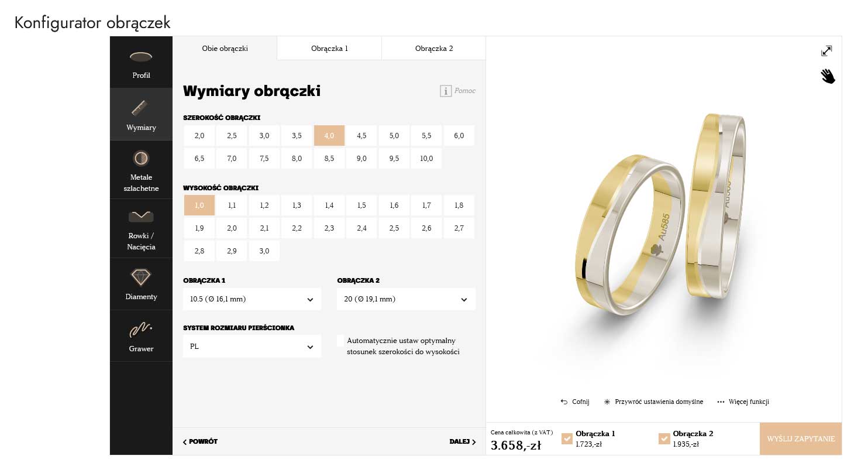This screenshot has width=868, height=473.
Task: Open the Grawer engraving section
Action: [141, 330]
